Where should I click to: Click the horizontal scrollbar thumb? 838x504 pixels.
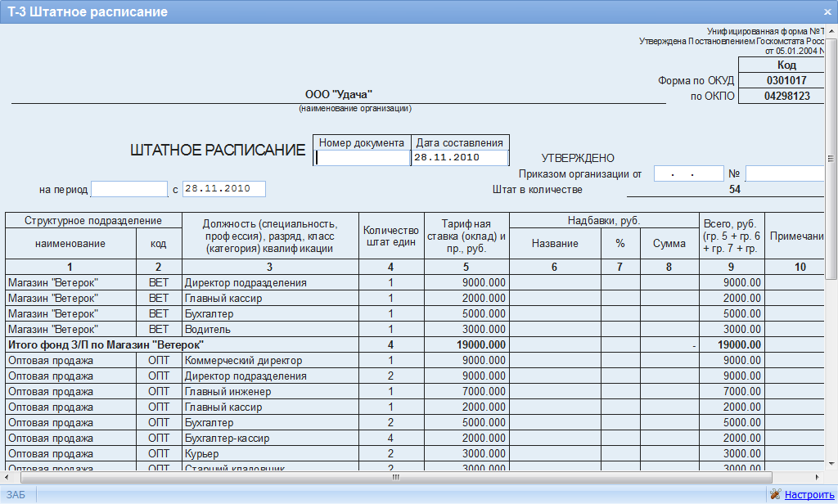click(x=395, y=476)
